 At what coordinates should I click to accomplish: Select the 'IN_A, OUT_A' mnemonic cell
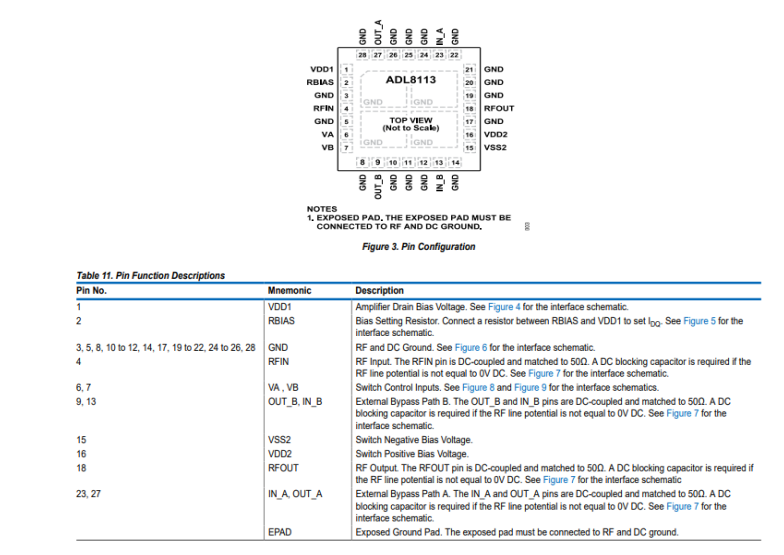[x=295, y=494]
